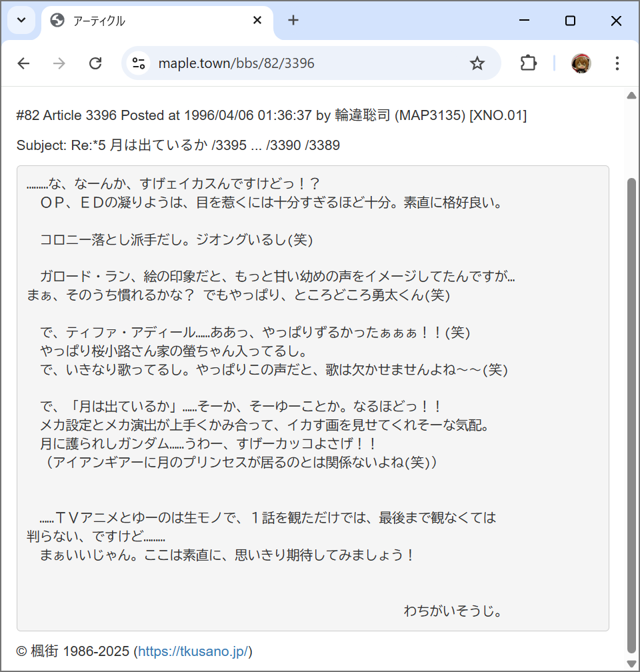Open the https://tkusano.jp/ link
This screenshot has height=672, width=640.
[193, 651]
